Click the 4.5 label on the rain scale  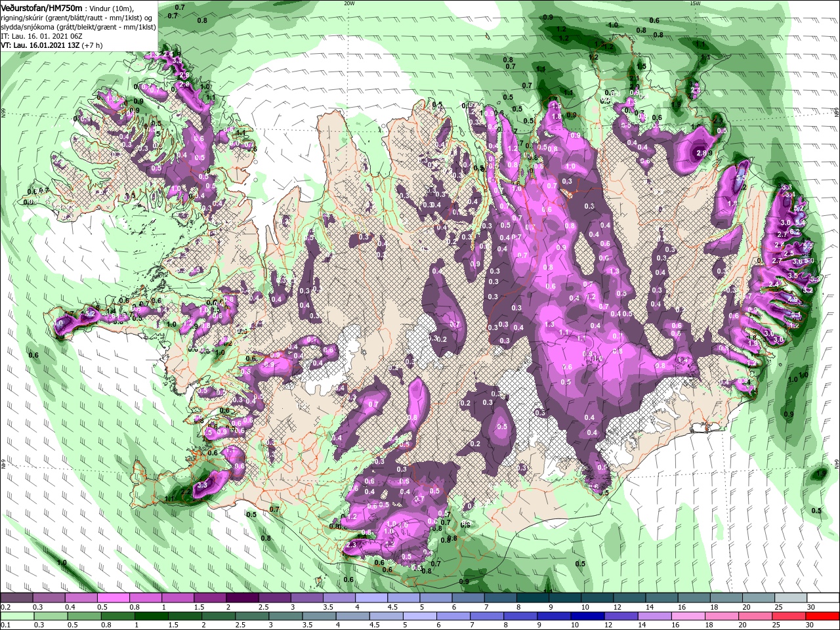tap(375, 625)
